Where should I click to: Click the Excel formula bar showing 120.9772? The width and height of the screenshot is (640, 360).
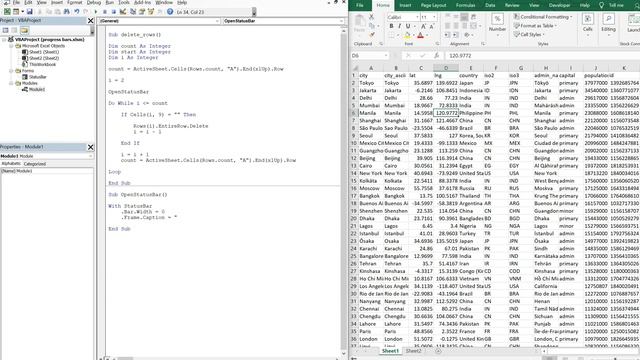point(542,56)
